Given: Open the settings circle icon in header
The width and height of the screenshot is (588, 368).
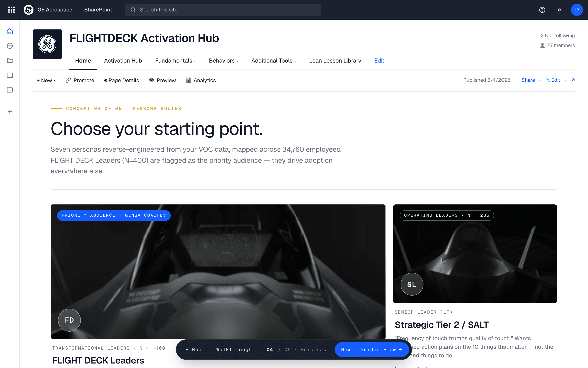Looking at the screenshot, I should (x=559, y=10).
